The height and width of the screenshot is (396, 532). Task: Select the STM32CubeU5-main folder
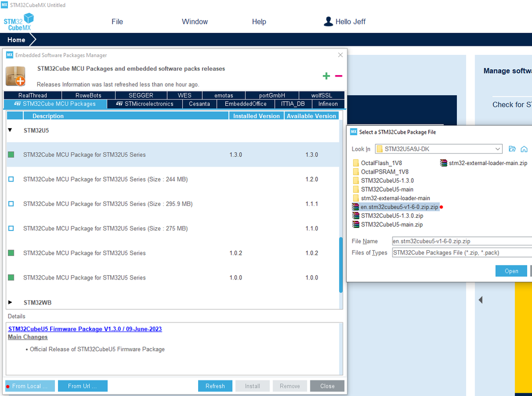pyautogui.click(x=383, y=189)
